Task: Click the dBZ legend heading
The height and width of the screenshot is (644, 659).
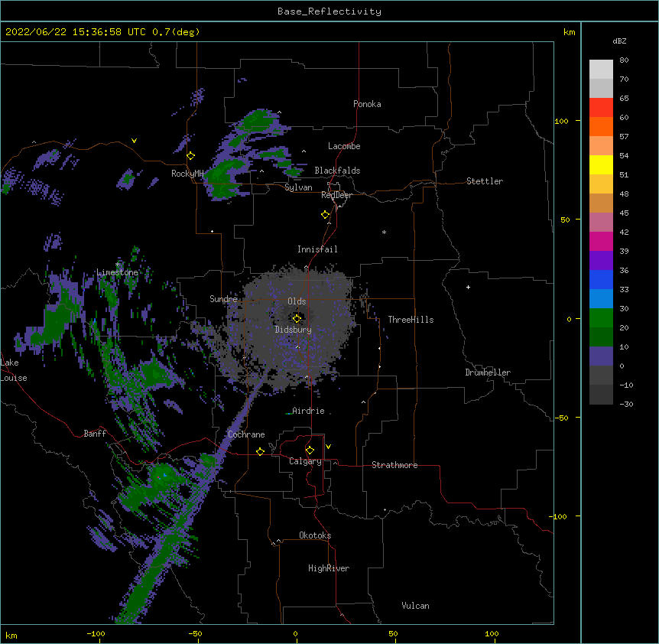Action: (619, 41)
